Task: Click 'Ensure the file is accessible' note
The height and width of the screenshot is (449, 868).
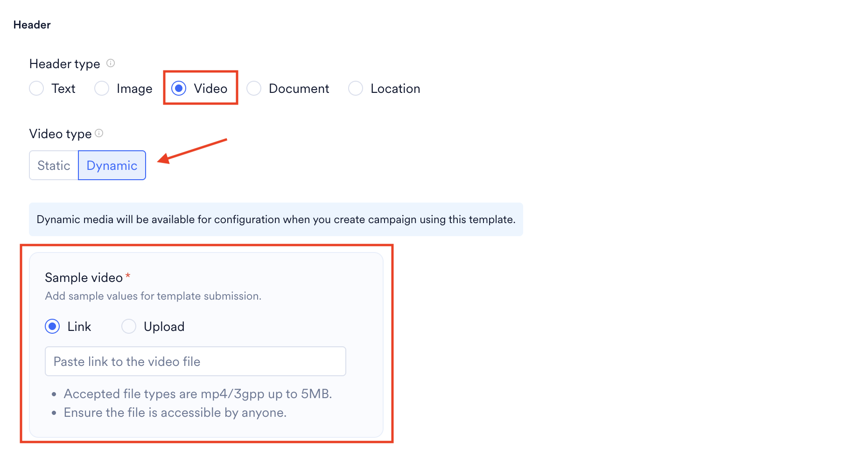Action: pyautogui.click(x=175, y=413)
